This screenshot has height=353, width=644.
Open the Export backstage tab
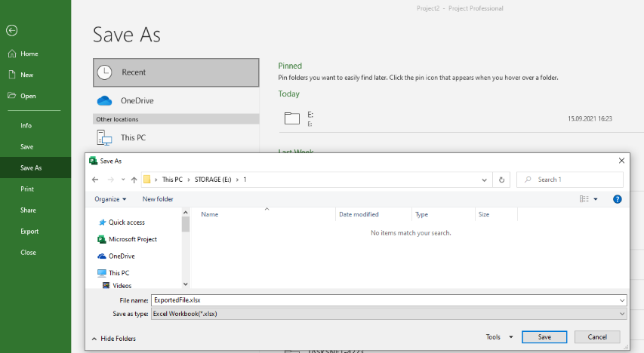29,232
